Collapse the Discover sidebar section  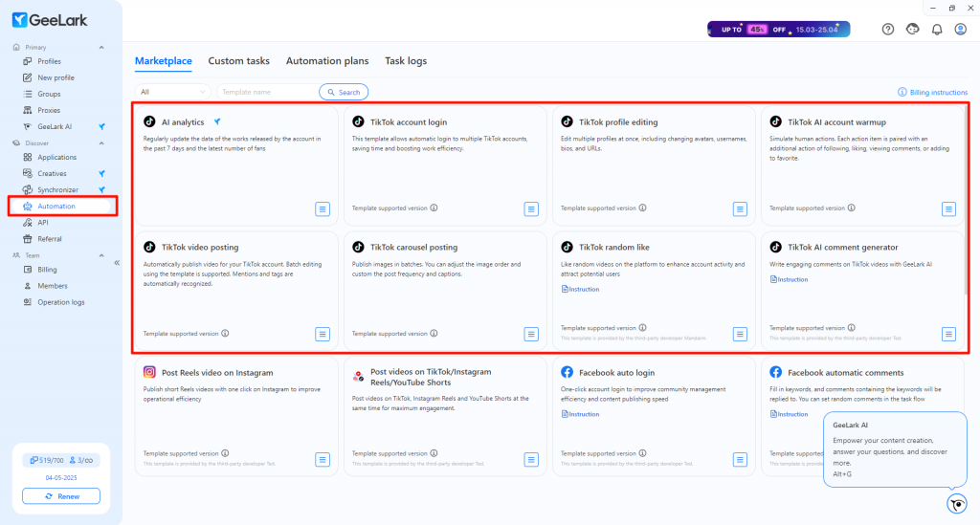pos(101,142)
